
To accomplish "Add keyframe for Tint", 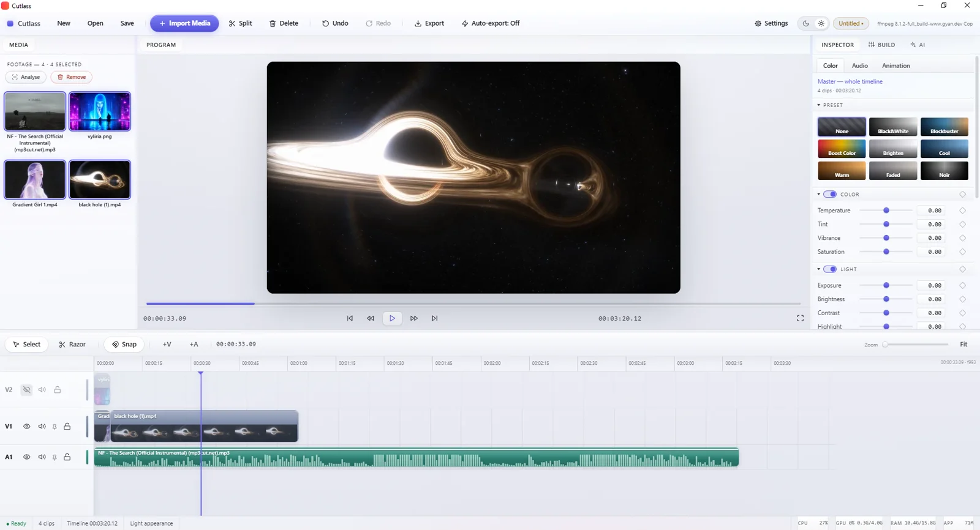I will coord(962,225).
